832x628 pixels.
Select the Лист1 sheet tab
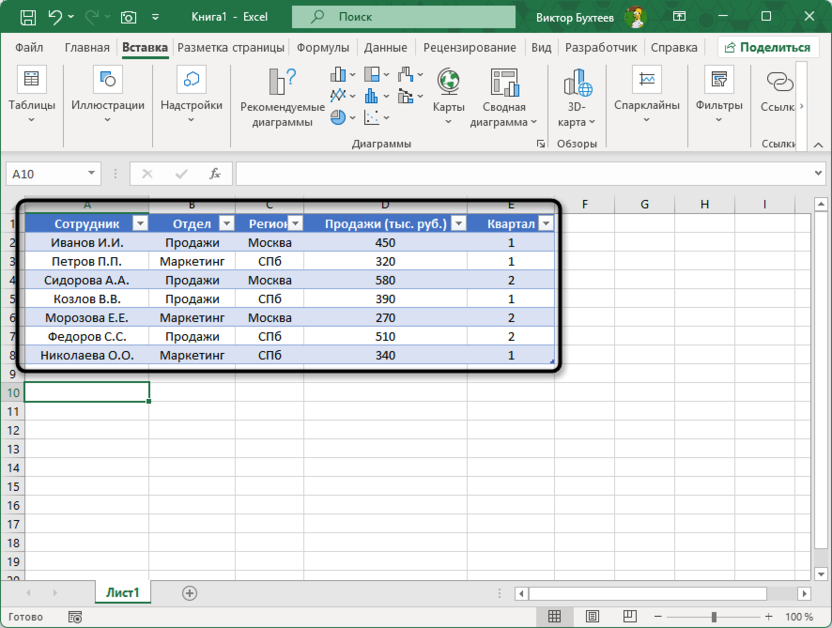tap(123, 593)
